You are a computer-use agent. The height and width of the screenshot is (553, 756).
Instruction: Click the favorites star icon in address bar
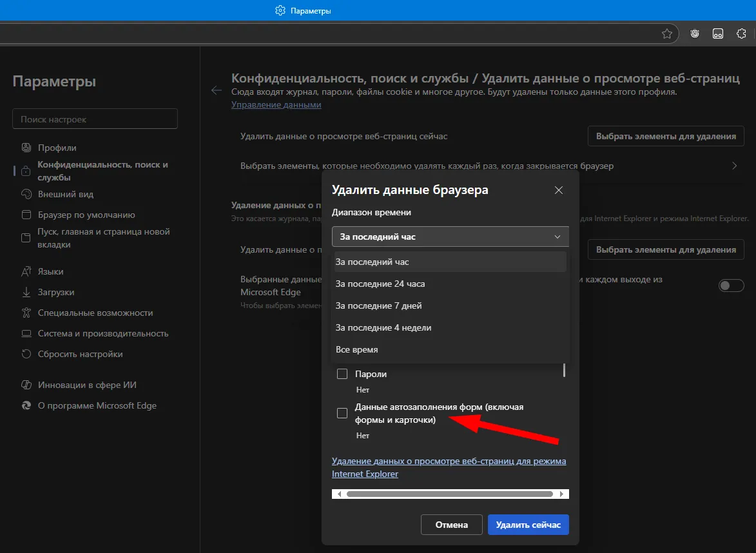(x=667, y=34)
